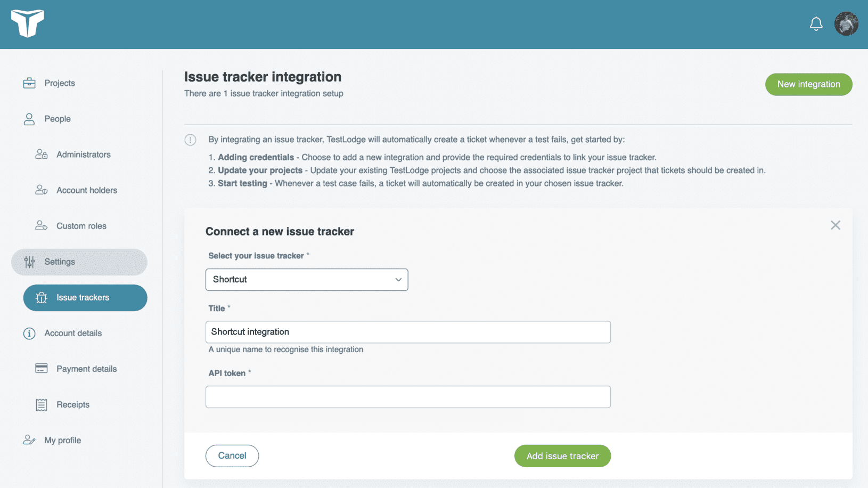The width and height of the screenshot is (868, 488).
Task: Close the Connect a new issue tracker panel
Action: pyautogui.click(x=835, y=225)
